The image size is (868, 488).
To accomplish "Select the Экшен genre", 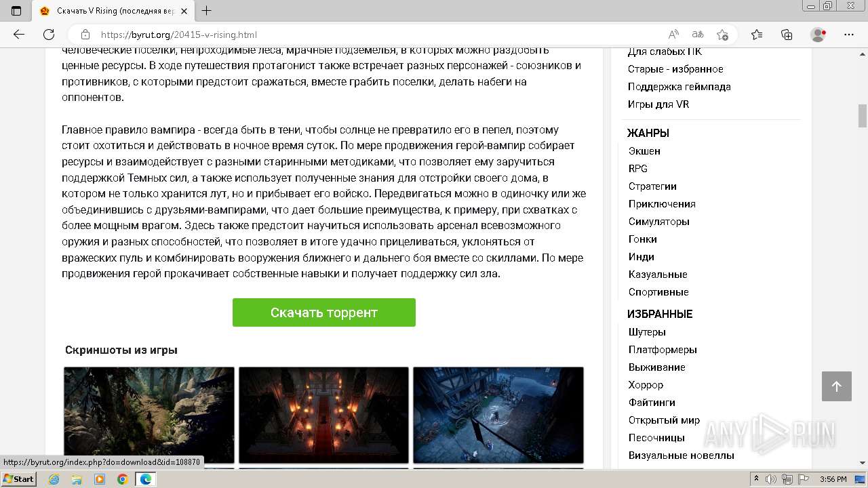I will click(x=644, y=151).
